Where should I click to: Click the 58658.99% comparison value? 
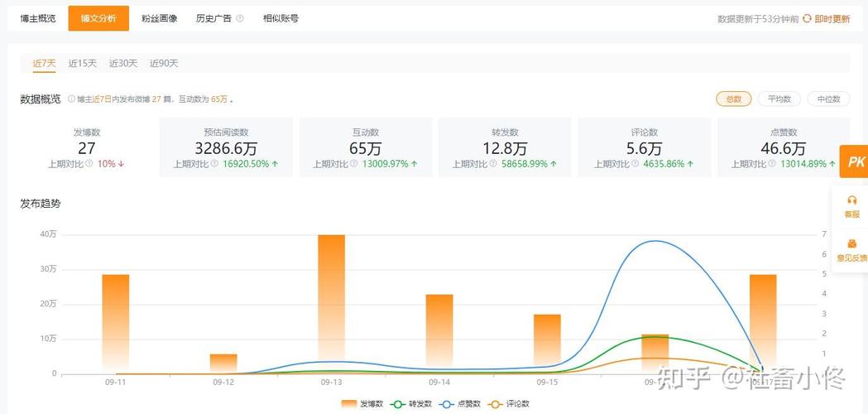pos(525,164)
